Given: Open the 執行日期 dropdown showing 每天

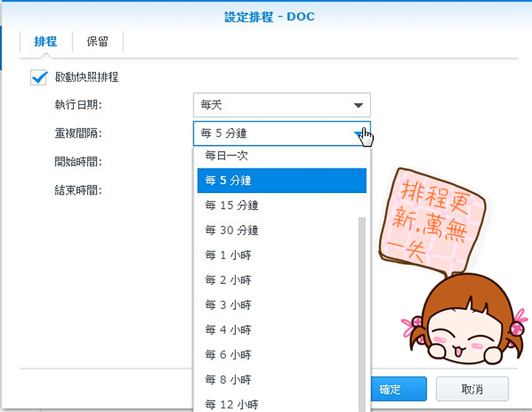Looking at the screenshot, I should [282, 105].
